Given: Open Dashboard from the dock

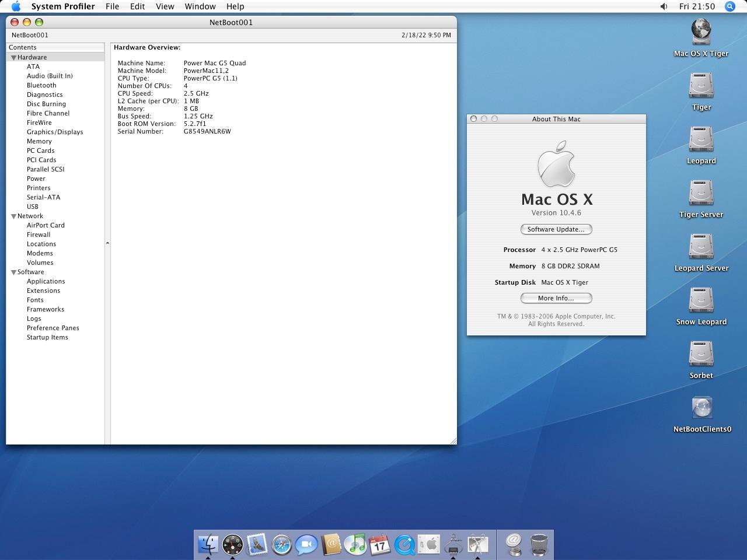Looking at the screenshot, I should point(232,544).
